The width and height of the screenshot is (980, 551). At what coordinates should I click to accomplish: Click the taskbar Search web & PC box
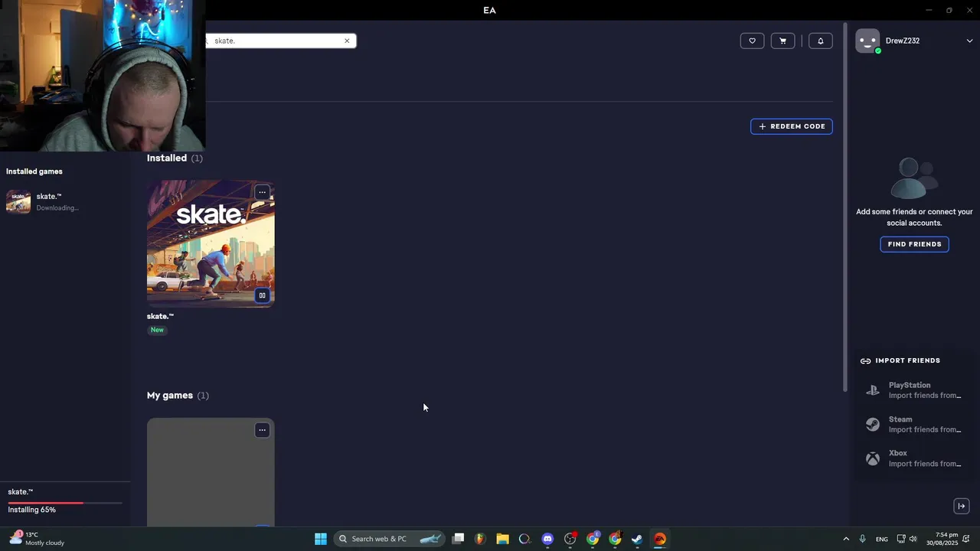[390, 539]
